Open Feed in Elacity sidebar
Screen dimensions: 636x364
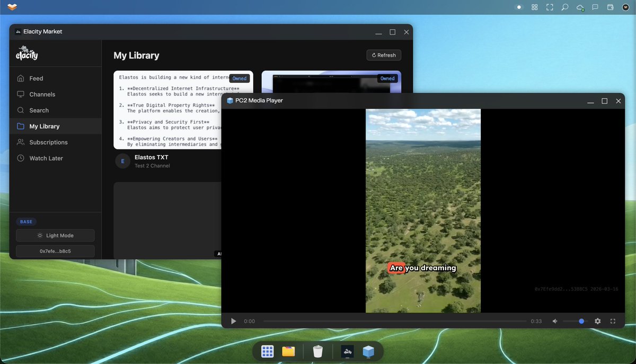(55, 78)
